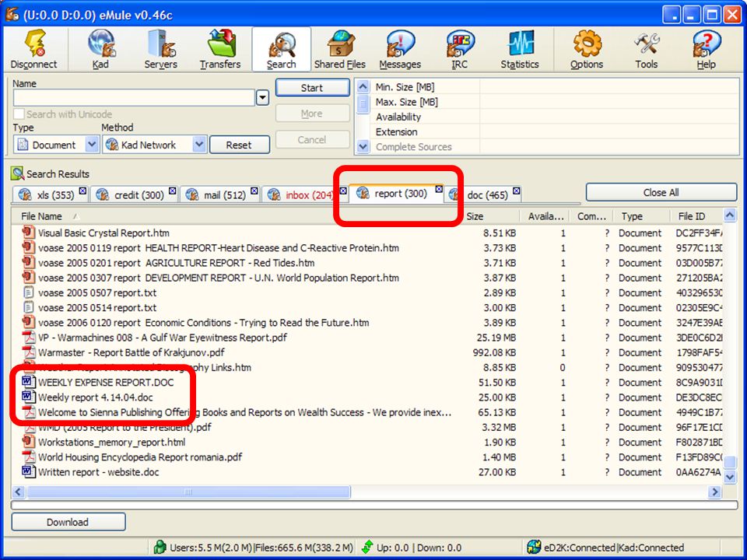The height and width of the screenshot is (560, 747).
Task: Open the Search window
Action: pos(282,49)
